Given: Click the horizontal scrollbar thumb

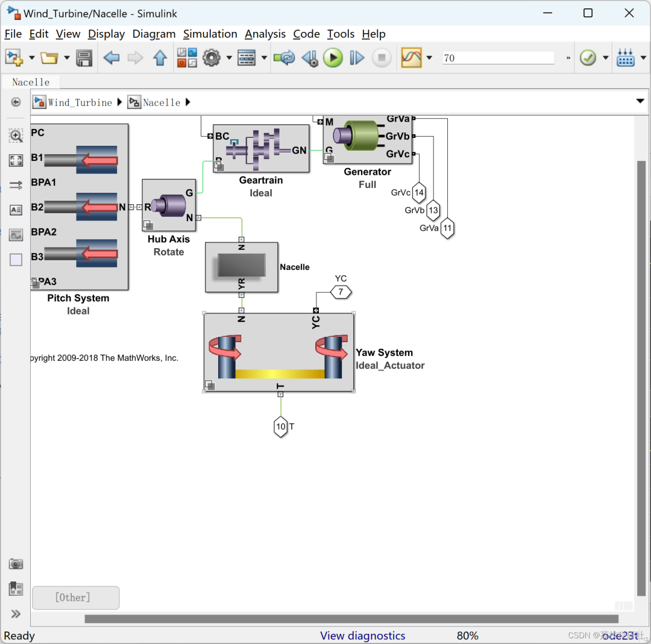Looking at the screenshot, I should click(351, 619).
